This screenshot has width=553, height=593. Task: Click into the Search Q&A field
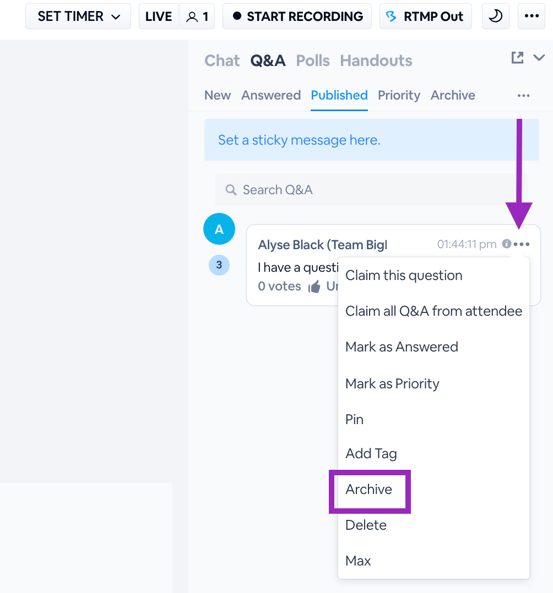[x=371, y=189]
